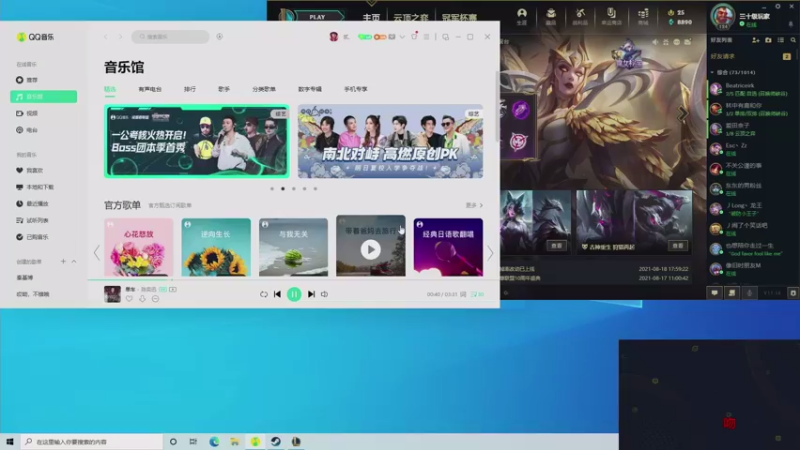Screen dimensions: 800x450
Task: Like the current song with heart icon
Action: [129, 299]
